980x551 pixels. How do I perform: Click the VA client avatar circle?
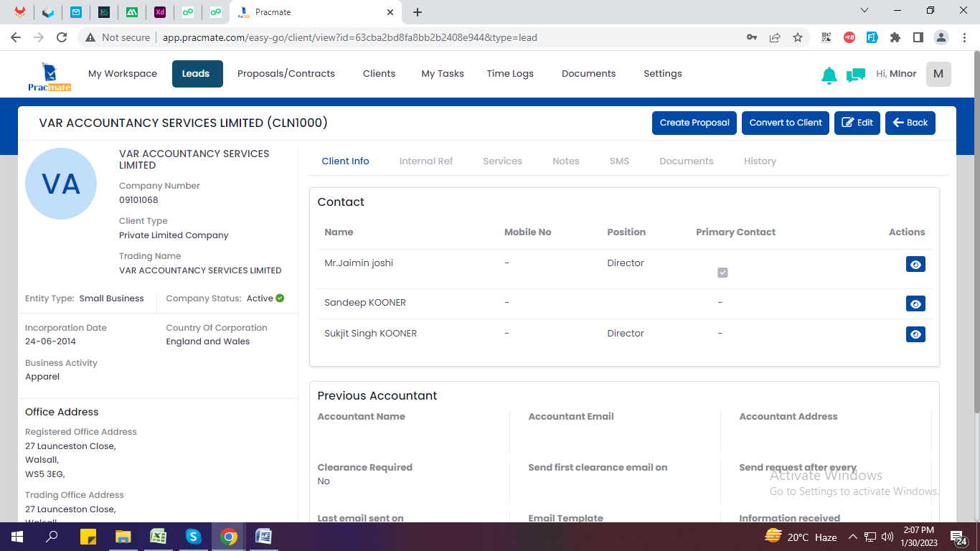pos(61,184)
